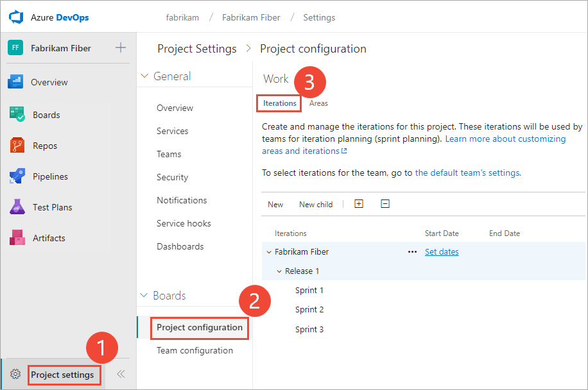Open Boards from the sidebar icon
Viewport: 588px width, 390px height.
tap(17, 115)
